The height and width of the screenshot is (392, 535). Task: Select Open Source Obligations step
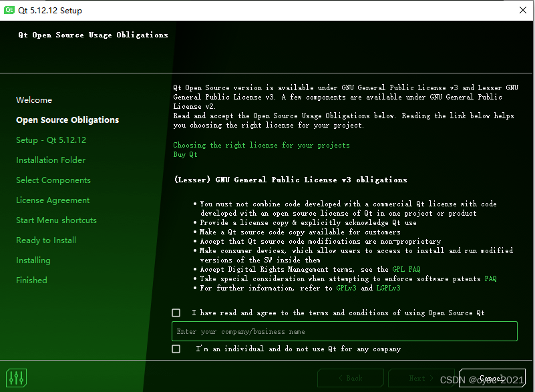pos(67,120)
